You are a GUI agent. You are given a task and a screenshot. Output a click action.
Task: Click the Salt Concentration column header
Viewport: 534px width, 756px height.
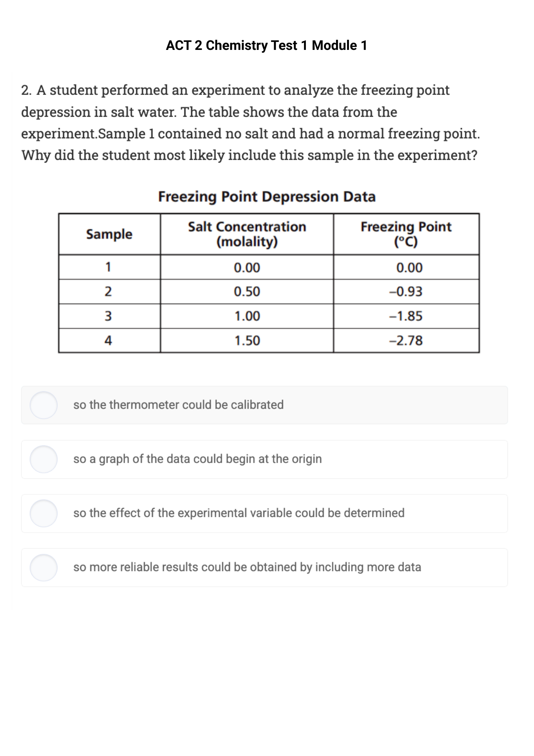pyautogui.click(x=247, y=234)
